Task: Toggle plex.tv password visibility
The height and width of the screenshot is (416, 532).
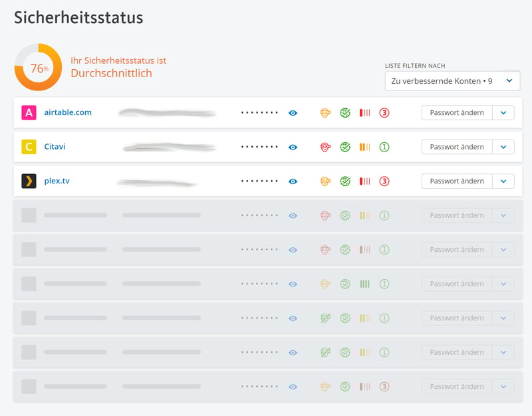Action: pos(293,181)
